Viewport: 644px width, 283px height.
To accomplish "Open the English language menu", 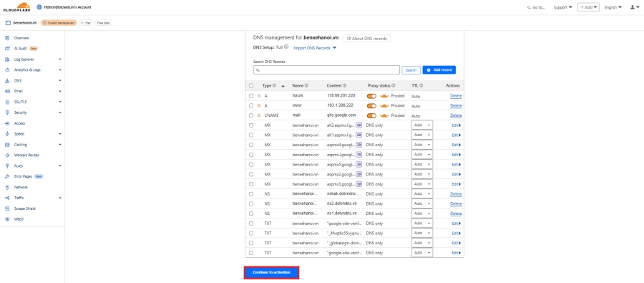I will tap(613, 7).
